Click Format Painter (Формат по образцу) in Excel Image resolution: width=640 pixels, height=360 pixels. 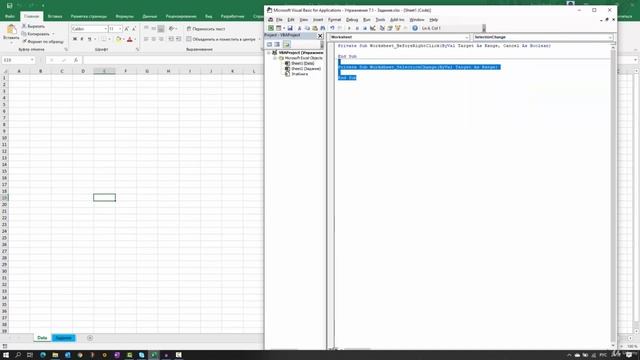pyautogui.click(x=43, y=42)
